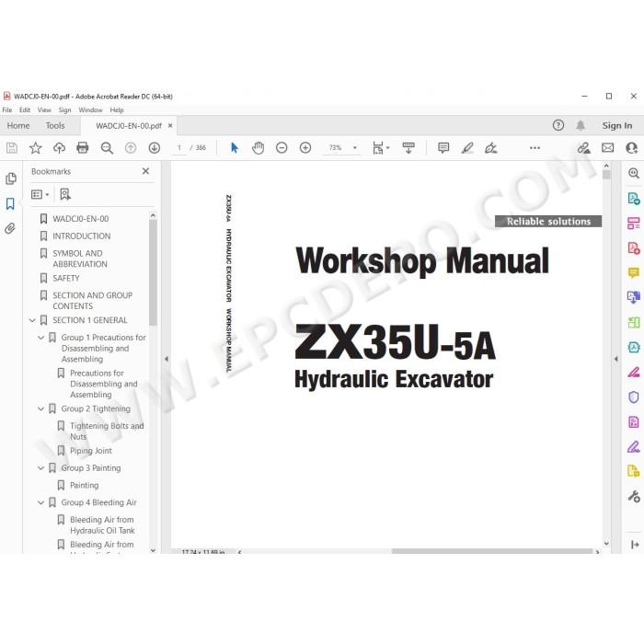Open the Sign menu
This screenshot has height=644, width=644.
[x=65, y=110]
